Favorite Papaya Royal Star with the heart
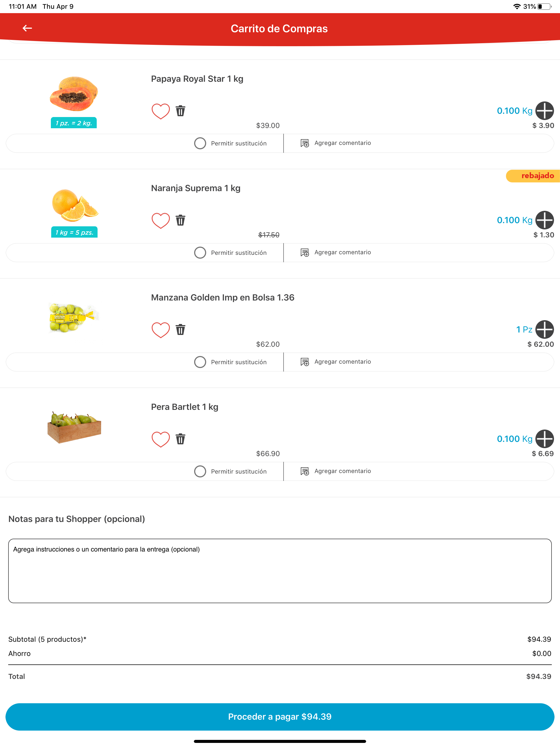The image size is (560, 747). (161, 111)
